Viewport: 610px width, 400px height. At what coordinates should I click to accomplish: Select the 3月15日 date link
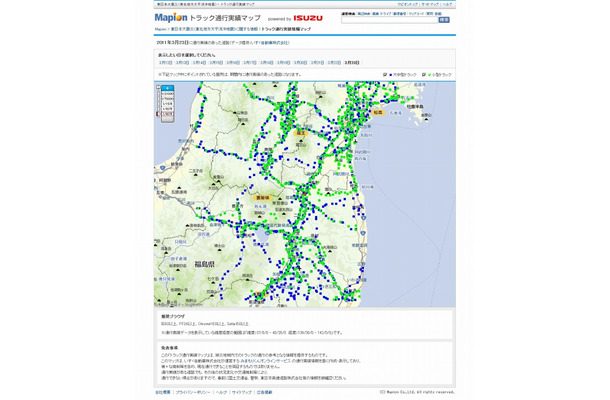tap(216, 63)
